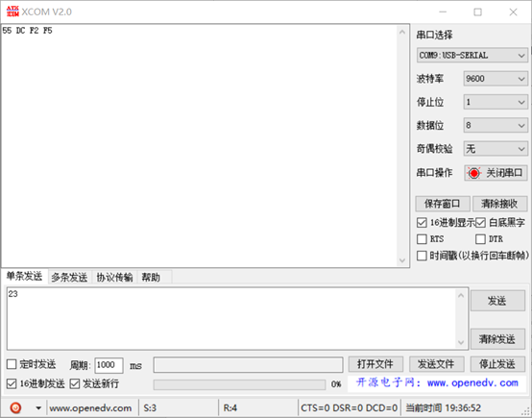Minimize the XCOM V2.0 window
The image size is (532, 418).
click(443, 12)
